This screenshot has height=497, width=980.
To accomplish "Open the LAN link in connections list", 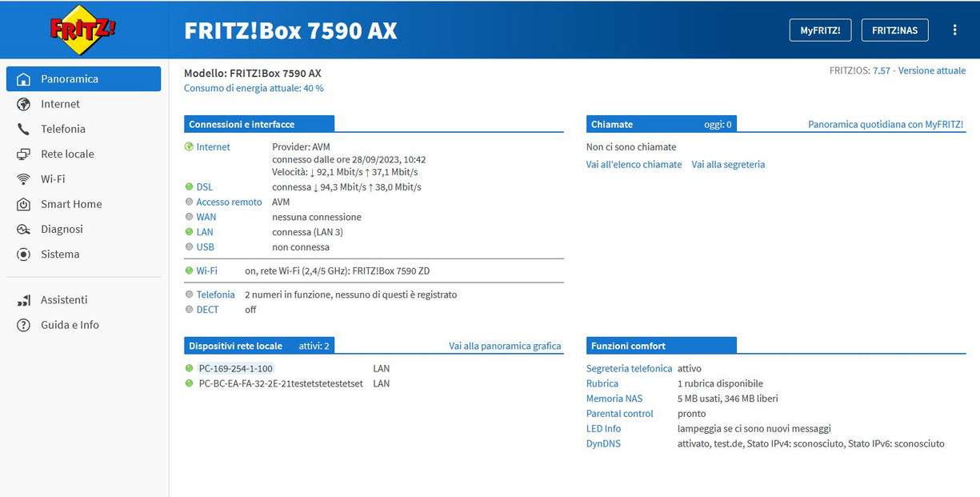I will 205,232.
